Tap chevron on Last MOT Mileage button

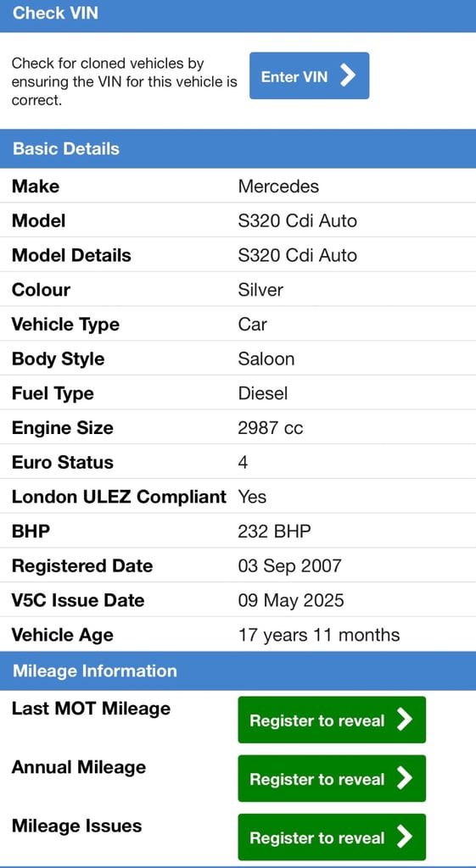405,720
